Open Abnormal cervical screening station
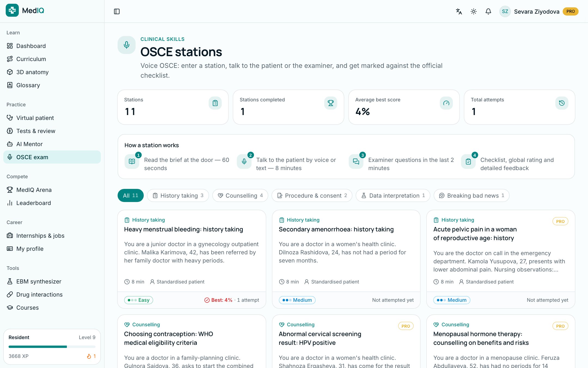The height and width of the screenshot is (368, 588). [x=346, y=342]
